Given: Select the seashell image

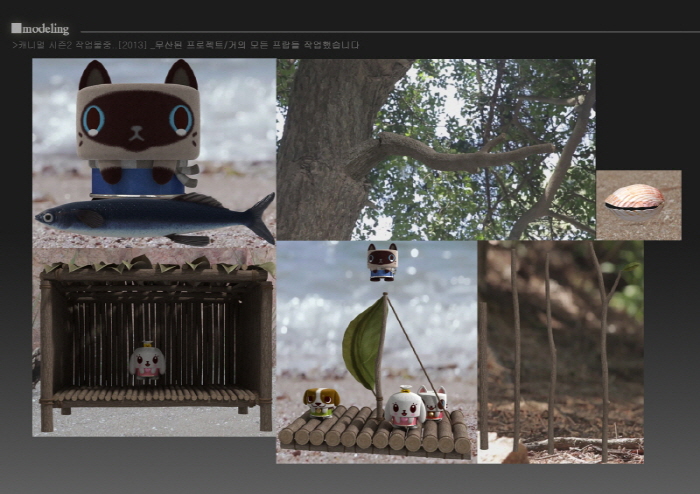Looking at the screenshot, I should (x=638, y=205).
